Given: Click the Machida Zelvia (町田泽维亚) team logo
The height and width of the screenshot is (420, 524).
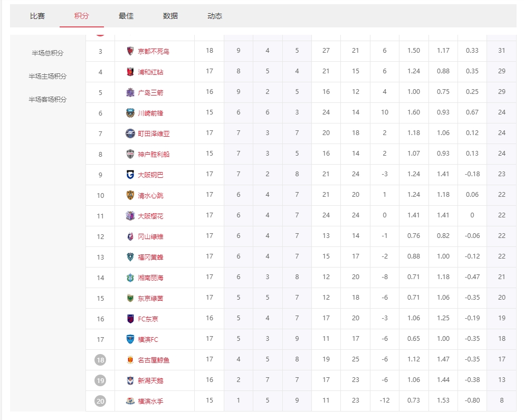Looking at the screenshot, I should 130,133.
